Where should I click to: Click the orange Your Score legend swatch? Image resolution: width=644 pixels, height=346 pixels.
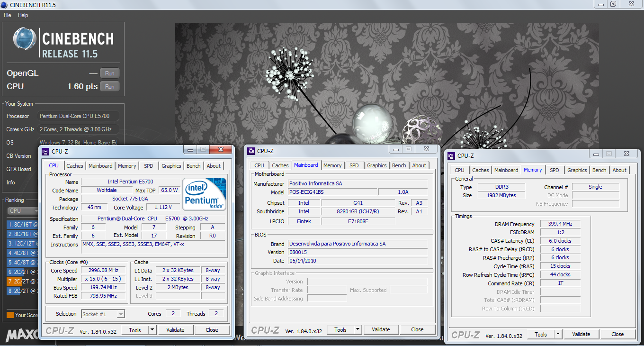pyautogui.click(x=10, y=315)
